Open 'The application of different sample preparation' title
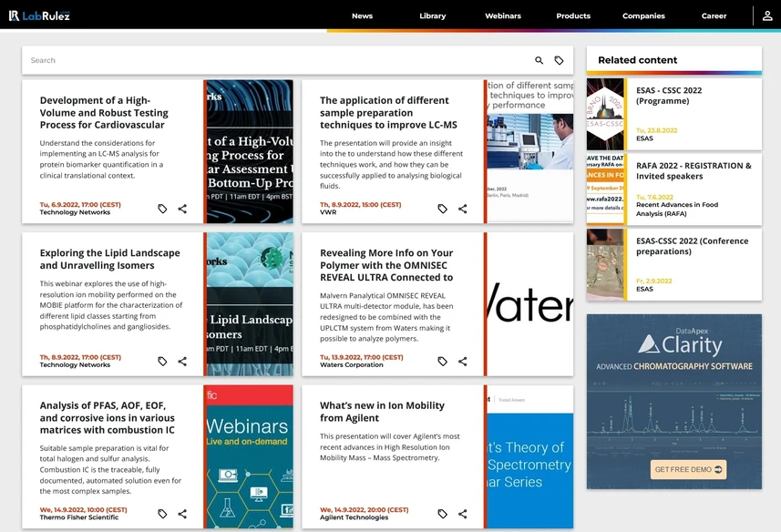 click(388, 112)
